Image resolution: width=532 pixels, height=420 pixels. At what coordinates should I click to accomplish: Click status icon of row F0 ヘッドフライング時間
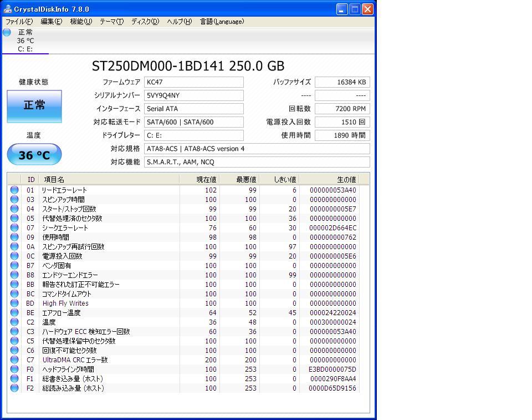click(14, 369)
